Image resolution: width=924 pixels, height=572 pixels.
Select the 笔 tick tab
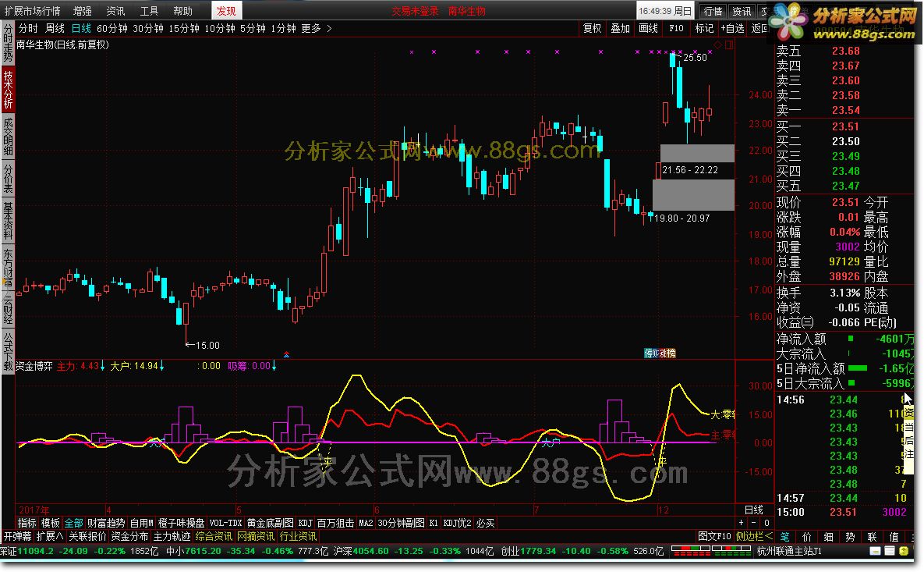pos(785,537)
